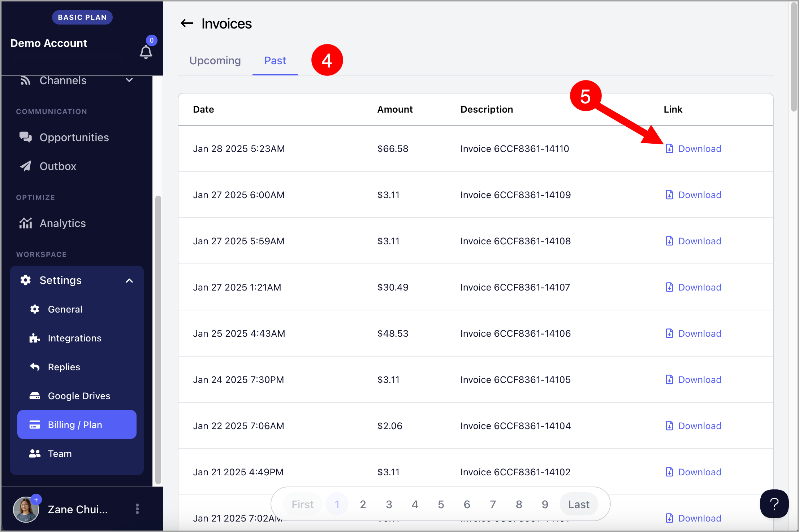The width and height of the screenshot is (799, 532).
Task: Go to page 6 of invoices
Action: [x=467, y=504]
